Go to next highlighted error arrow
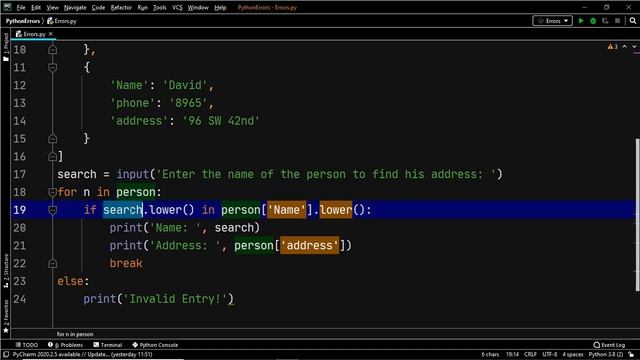This screenshot has width=640, height=360. click(634, 47)
